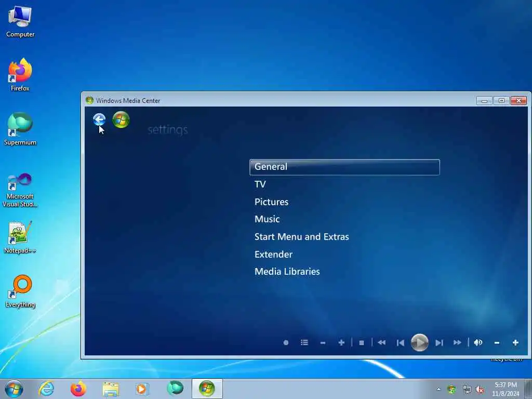Click channel up plus button

click(341, 343)
